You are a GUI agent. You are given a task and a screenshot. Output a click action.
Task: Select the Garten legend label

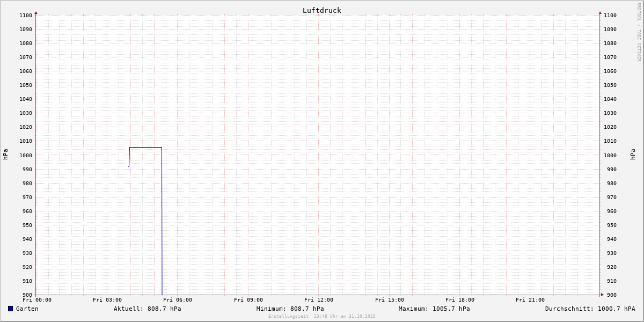tap(27, 309)
